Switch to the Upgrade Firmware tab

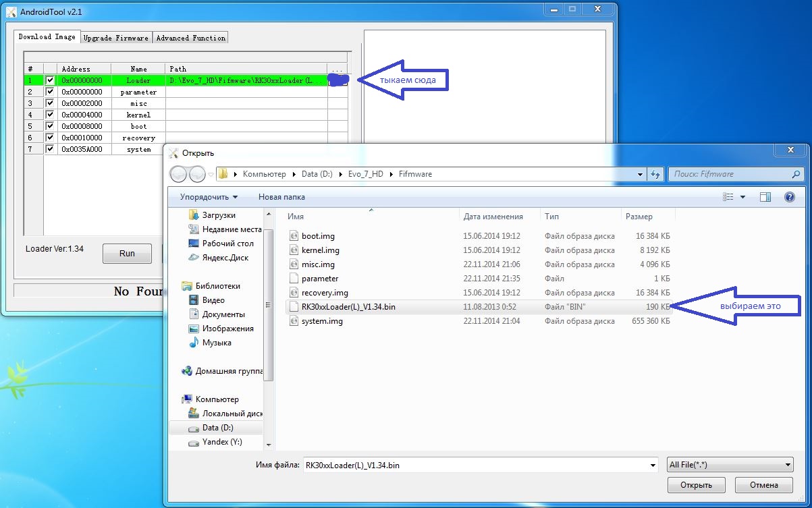[x=116, y=38]
